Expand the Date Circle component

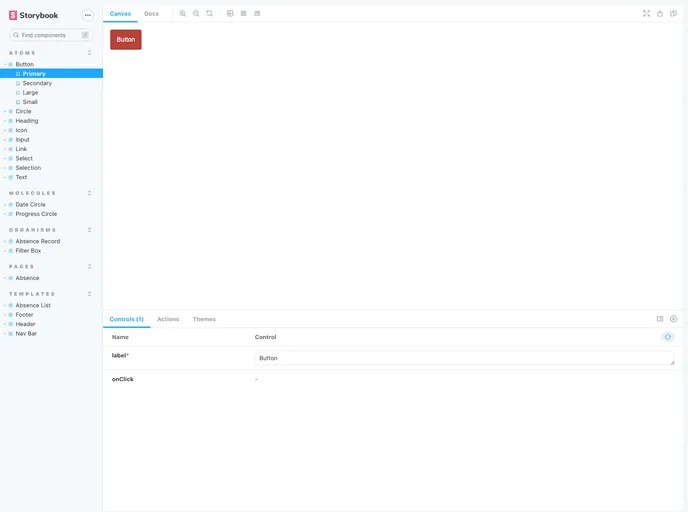coord(30,205)
